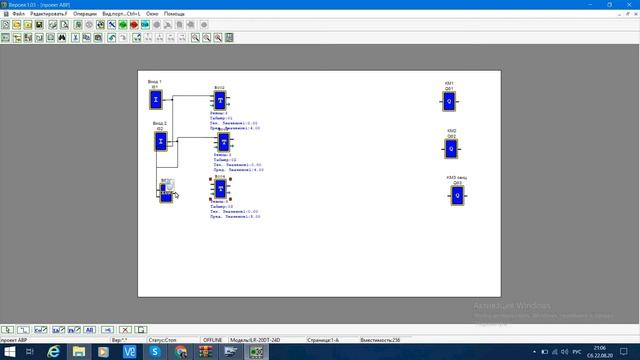Screen dimensions: 640x360
Task: Click the block under the mouse cursor
Action: pos(166,193)
